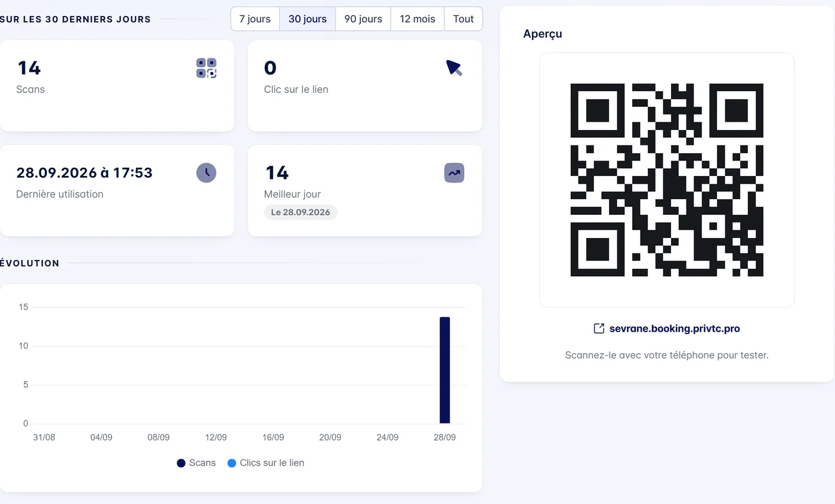The image size is (835, 504).
Task: Click the 16/09 axis date label
Action: (x=273, y=437)
